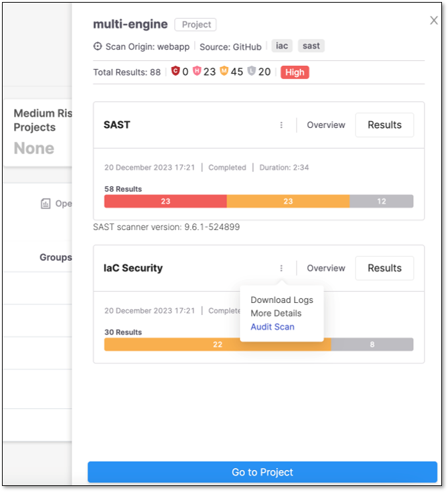This screenshot has height=492, width=448.
Task: Click the medium severity shield icon
Action: pos(224,71)
